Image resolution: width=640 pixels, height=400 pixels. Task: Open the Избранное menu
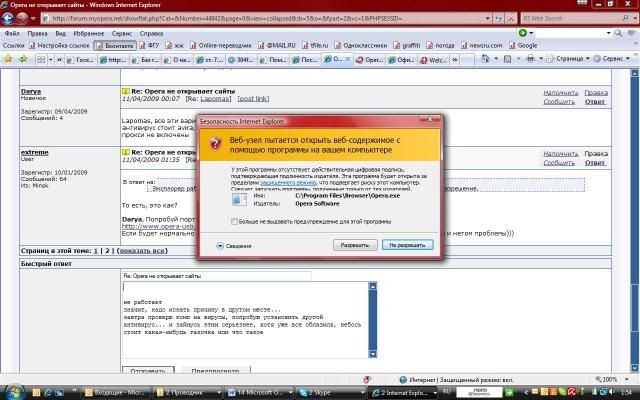coord(89,33)
